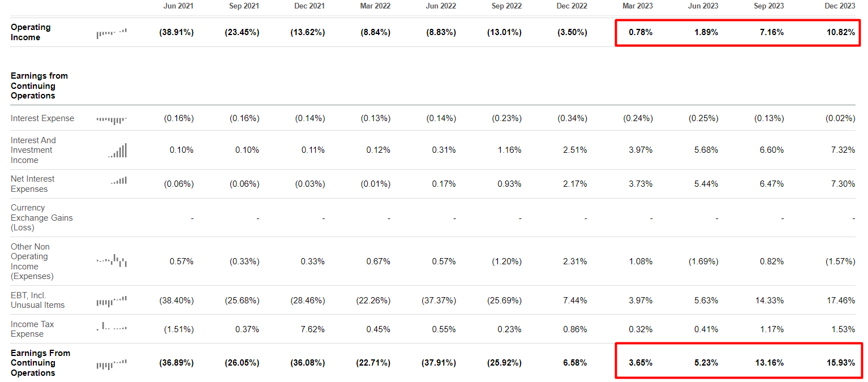Select the Jun 2021 column header

(178, 6)
